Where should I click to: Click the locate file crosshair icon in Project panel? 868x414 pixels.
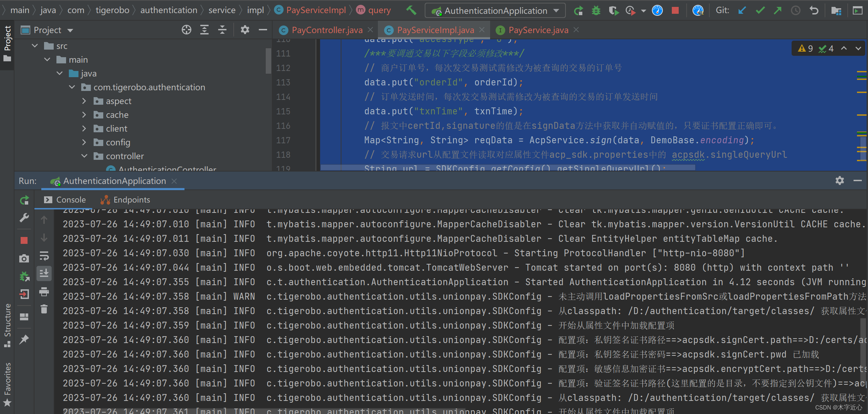(x=186, y=30)
